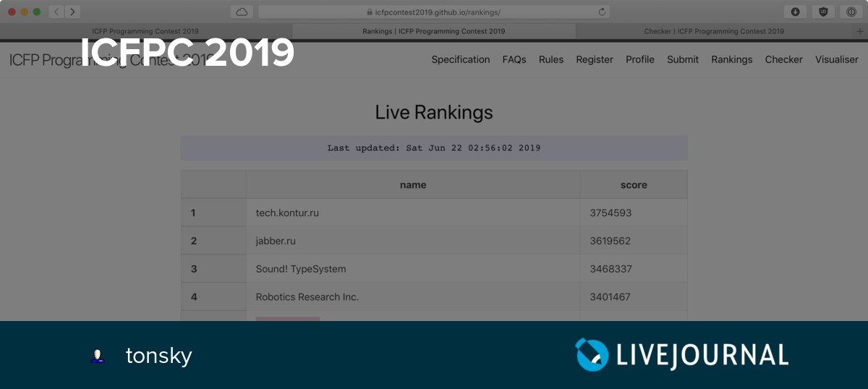Select the Robotics Research Inc. team name
This screenshot has width=868, height=389.
pos(307,296)
